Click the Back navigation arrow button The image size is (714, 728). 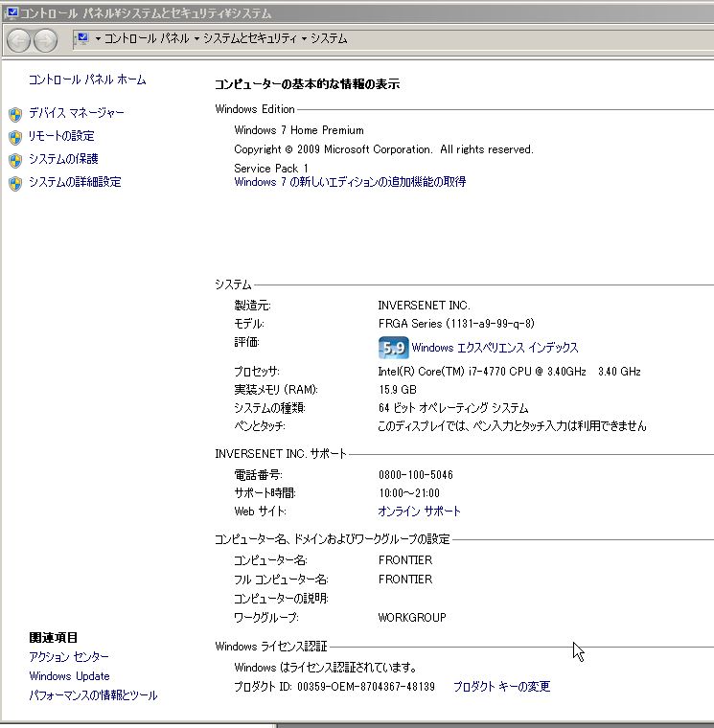[18, 40]
